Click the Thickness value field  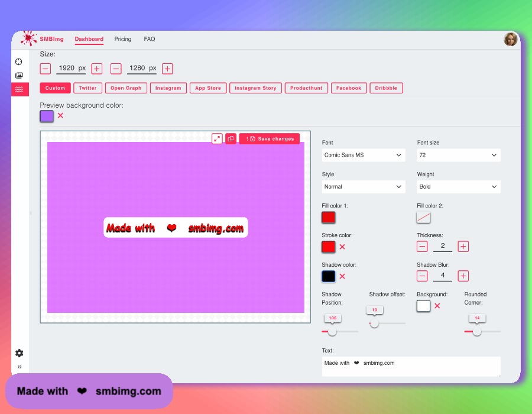point(442,246)
